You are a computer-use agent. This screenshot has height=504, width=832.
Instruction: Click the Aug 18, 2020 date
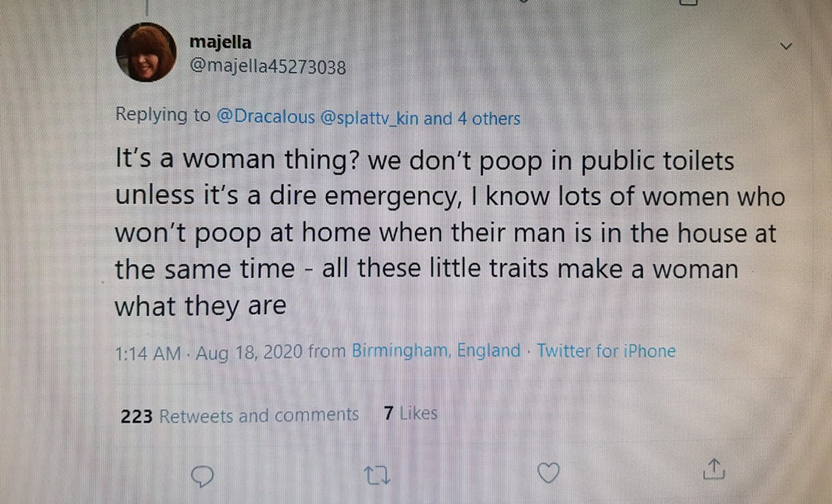247,352
